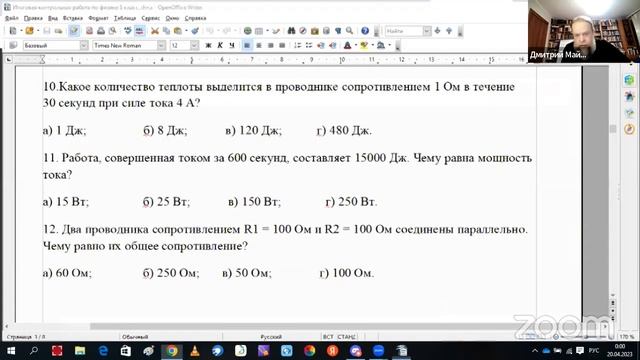Toggle Edit File mode icon
The image size is (640, 360).
(x=74, y=31)
